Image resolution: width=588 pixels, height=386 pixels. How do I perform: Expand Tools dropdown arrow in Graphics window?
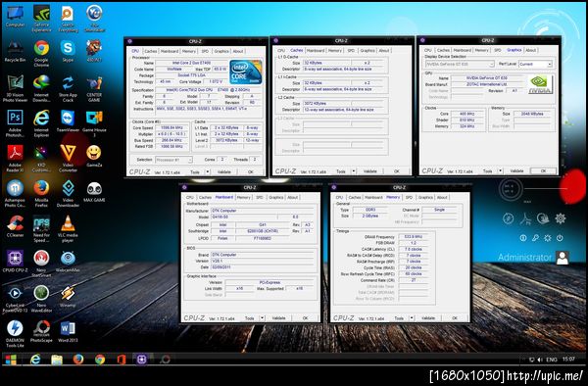coord(500,170)
